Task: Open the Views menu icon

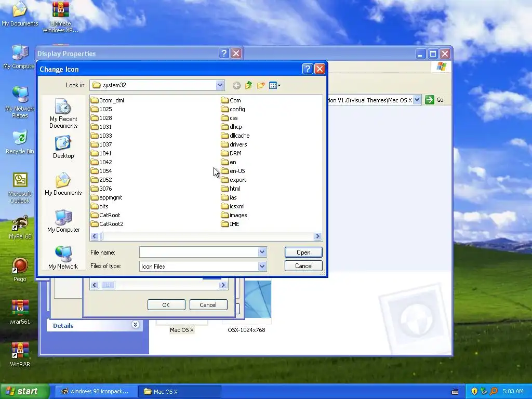Action: tap(274, 86)
